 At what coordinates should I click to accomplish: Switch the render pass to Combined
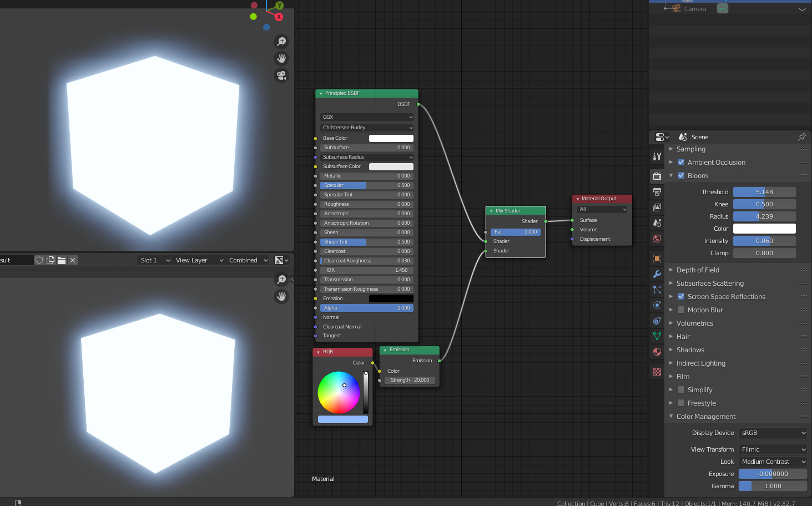click(247, 260)
